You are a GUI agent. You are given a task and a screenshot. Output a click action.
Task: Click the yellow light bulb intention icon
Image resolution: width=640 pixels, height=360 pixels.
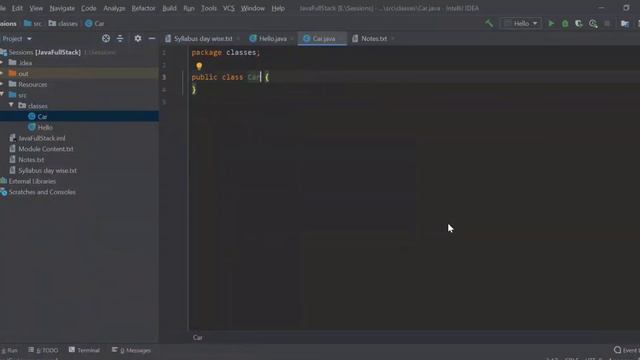pyautogui.click(x=199, y=66)
